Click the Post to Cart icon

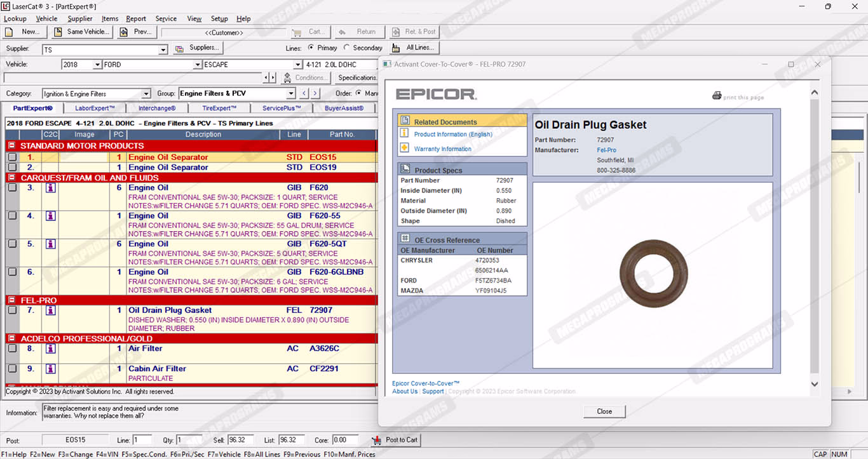377,440
